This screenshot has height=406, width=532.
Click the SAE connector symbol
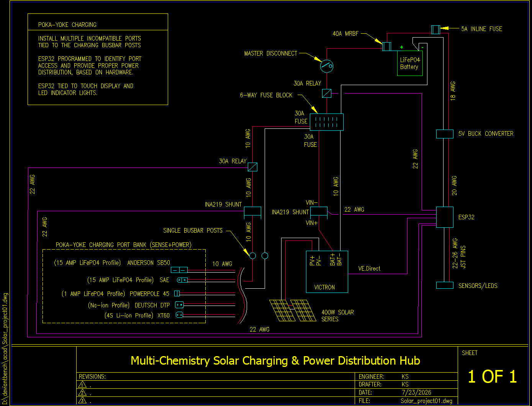click(182, 280)
